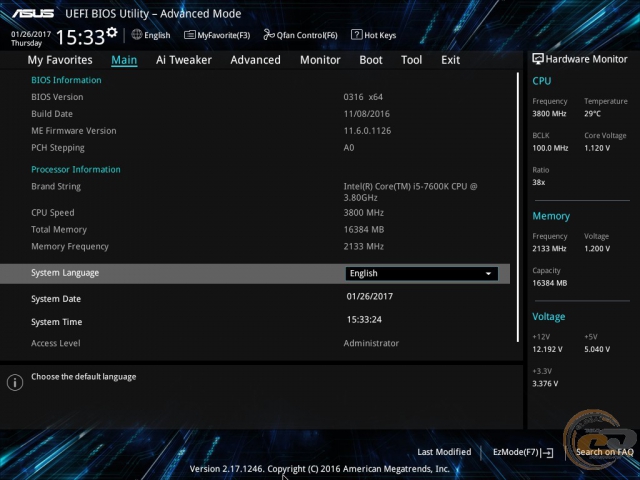Screen dimensions: 640x480
Task: Go to the Exit tab
Action: pyautogui.click(x=450, y=60)
